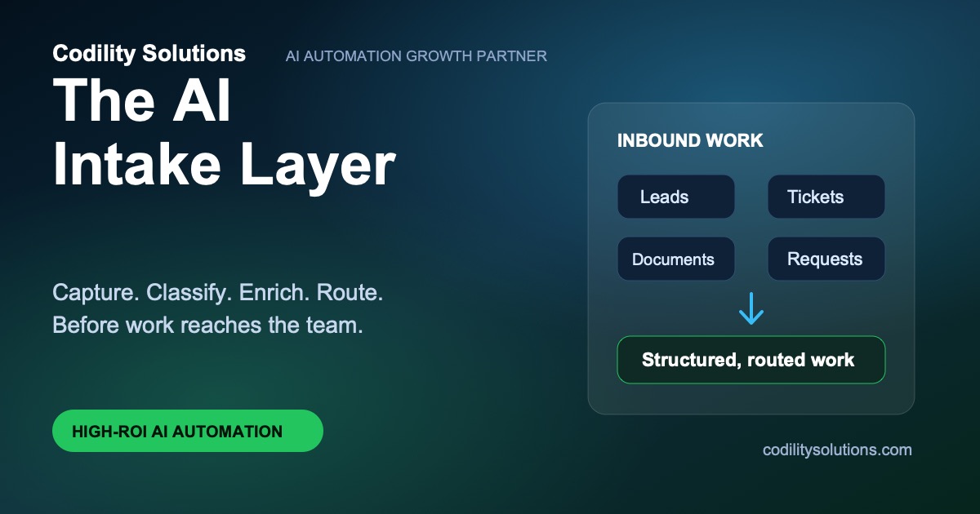Select the Documents chip

point(676,259)
